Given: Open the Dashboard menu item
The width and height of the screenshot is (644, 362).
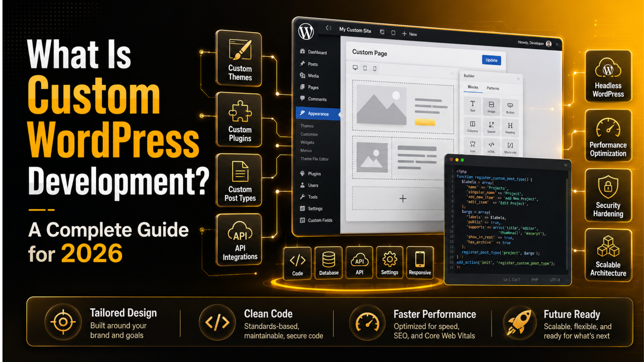Looking at the screenshot, I should [x=313, y=52].
